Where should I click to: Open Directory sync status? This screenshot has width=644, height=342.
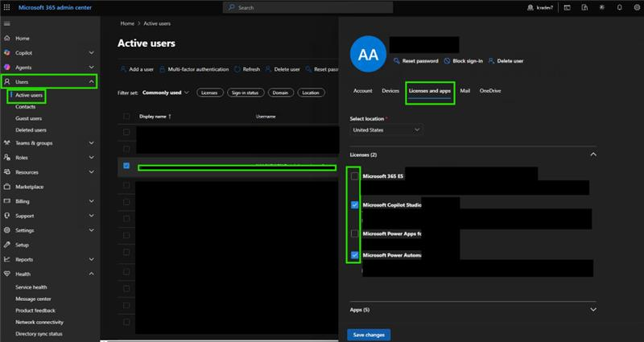click(x=39, y=334)
